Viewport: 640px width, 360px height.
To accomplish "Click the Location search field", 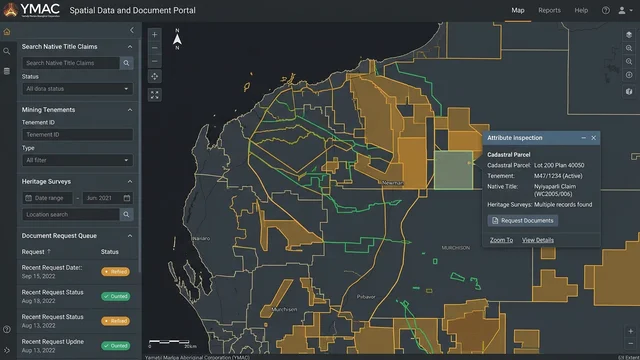I will pos(71,214).
